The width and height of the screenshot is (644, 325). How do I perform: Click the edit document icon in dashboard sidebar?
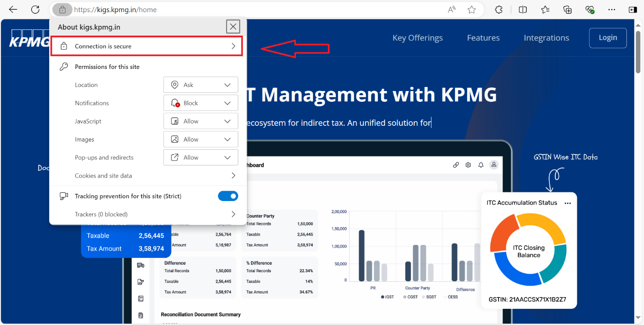[x=141, y=282]
